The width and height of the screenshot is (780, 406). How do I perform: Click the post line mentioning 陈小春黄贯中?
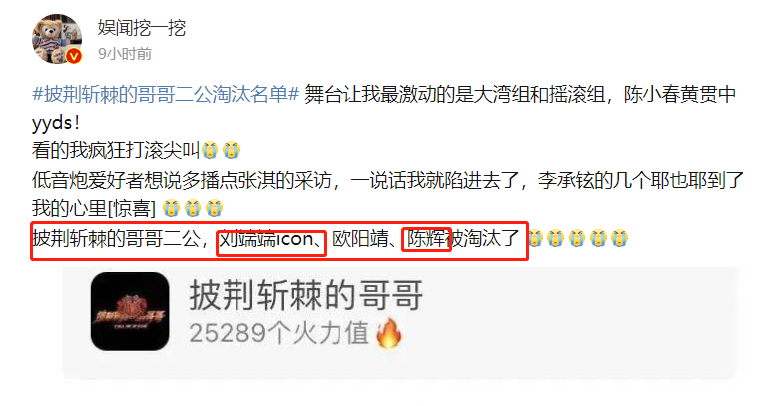point(384,108)
